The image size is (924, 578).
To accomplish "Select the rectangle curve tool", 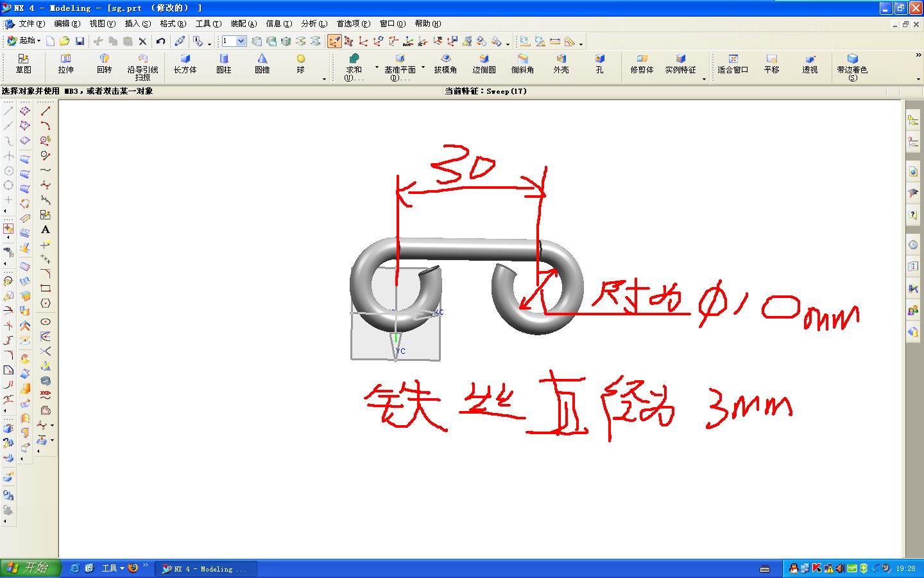I will click(x=45, y=288).
